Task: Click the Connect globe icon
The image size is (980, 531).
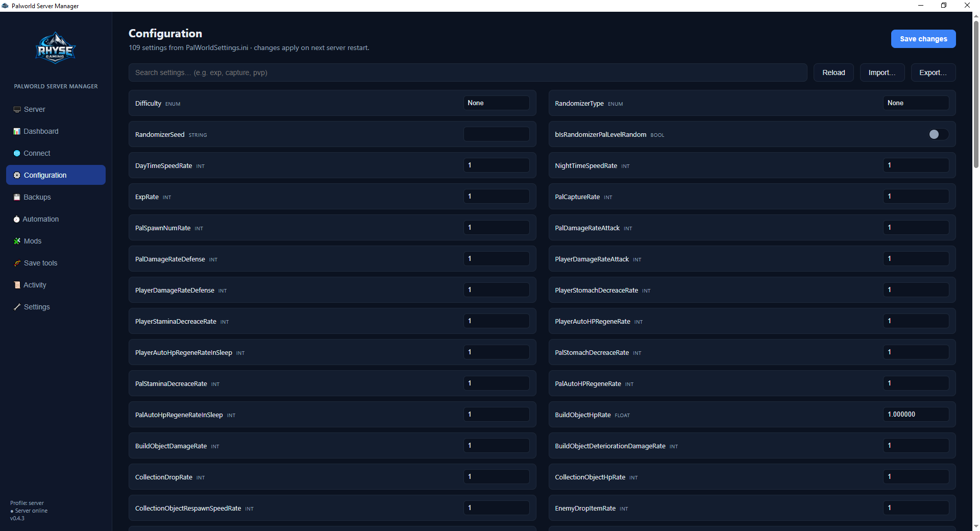Action: point(17,153)
